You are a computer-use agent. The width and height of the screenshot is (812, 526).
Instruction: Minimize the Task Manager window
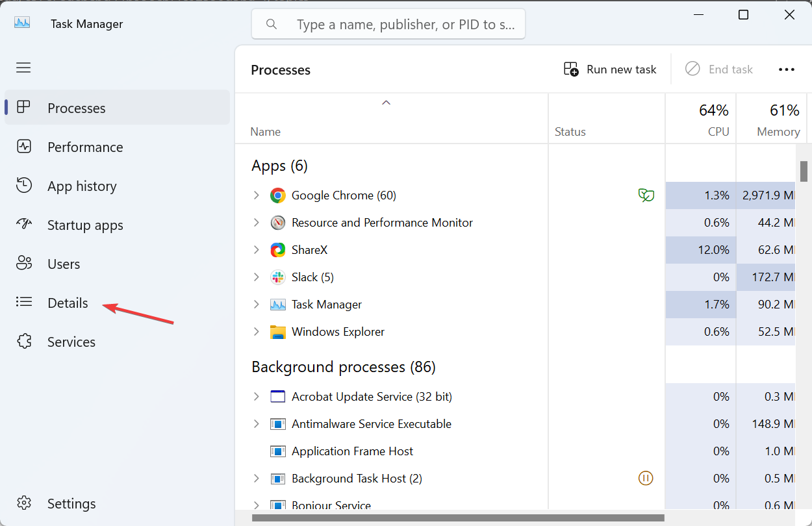click(698, 14)
